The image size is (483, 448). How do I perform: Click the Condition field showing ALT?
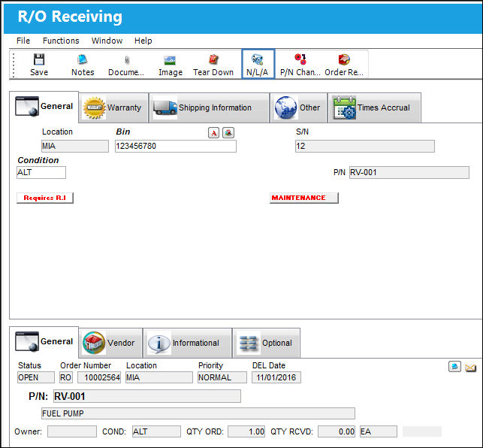pyautogui.click(x=41, y=172)
